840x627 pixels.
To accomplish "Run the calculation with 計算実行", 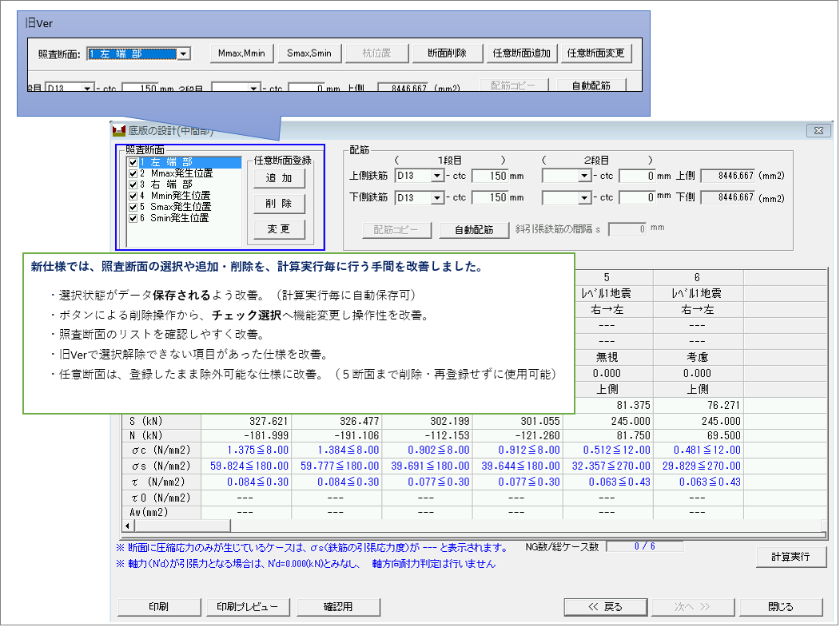I will (791, 558).
